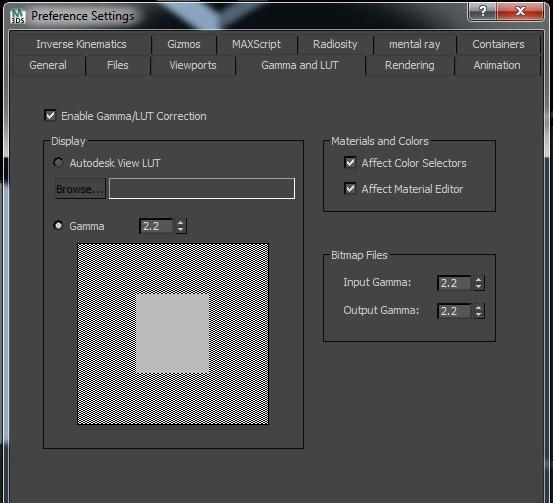
Task: Open the Rendering tab
Action: point(409,65)
